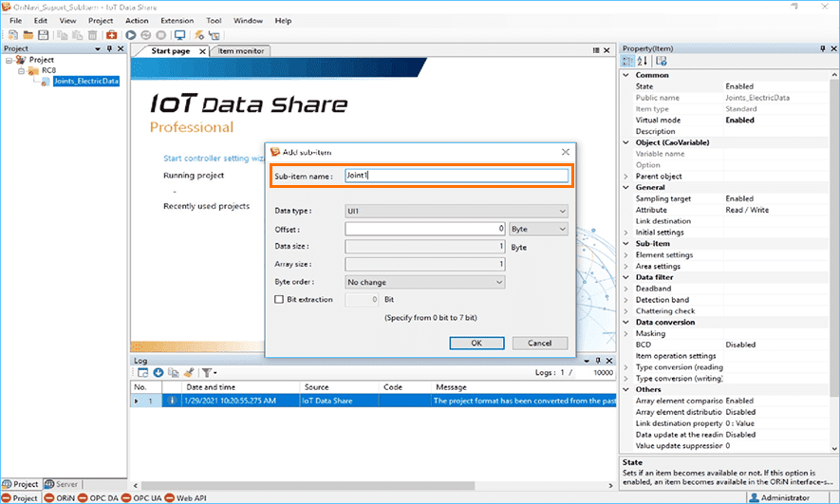Confirm the dialog with OK button
Viewport: 840px width, 504px height.
pyautogui.click(x=476, y=344)
